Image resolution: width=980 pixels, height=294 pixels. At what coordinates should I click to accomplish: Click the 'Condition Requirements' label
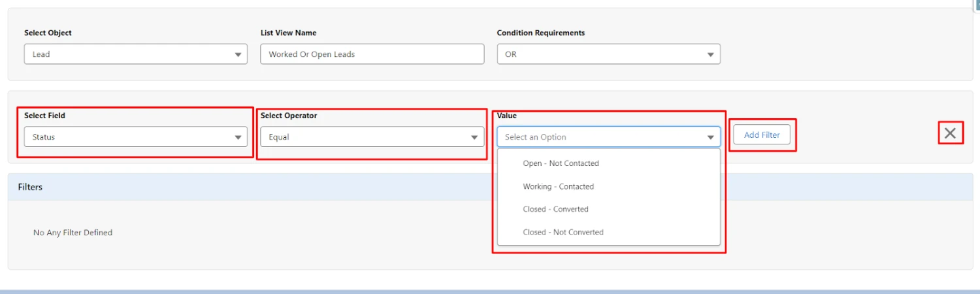pyautogui.click(x=540, y=33)
